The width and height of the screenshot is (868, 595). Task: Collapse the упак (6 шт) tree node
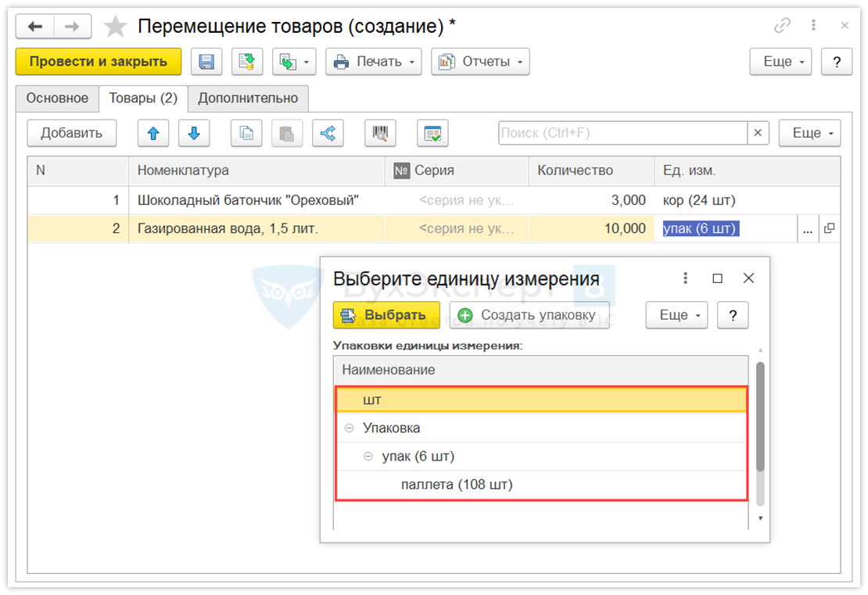tap(368, 457)
